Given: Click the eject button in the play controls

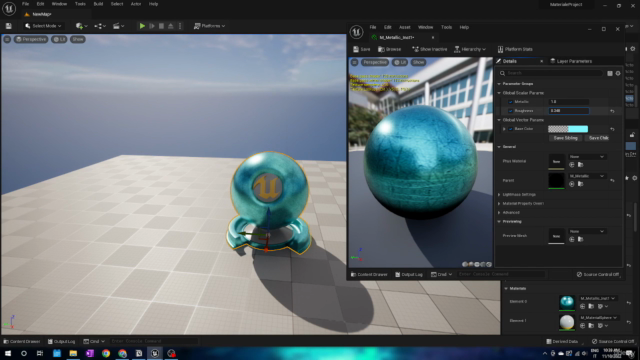Looking at the screenshot, I should (171, 26).
